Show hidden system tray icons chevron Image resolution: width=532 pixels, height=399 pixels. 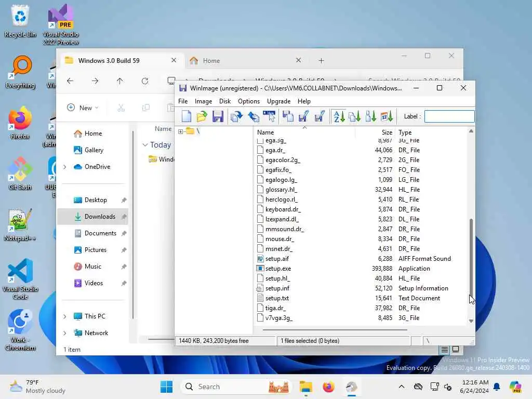(402, 387)
